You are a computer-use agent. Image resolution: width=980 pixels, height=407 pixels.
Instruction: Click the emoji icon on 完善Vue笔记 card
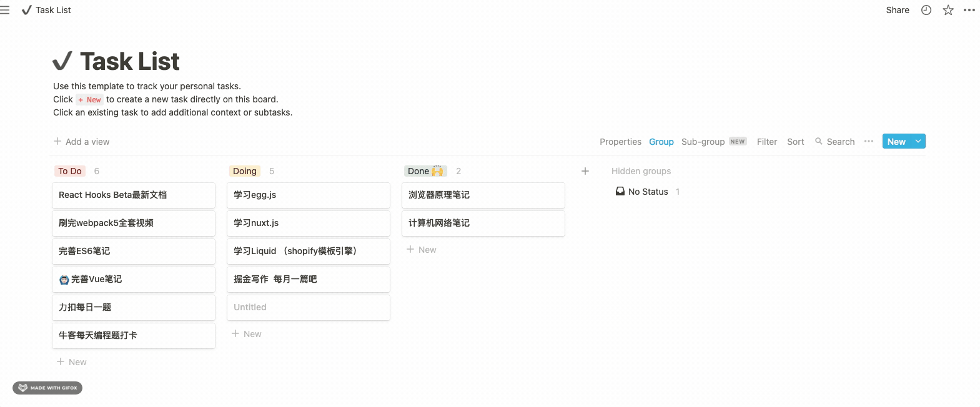coord(64,280)
